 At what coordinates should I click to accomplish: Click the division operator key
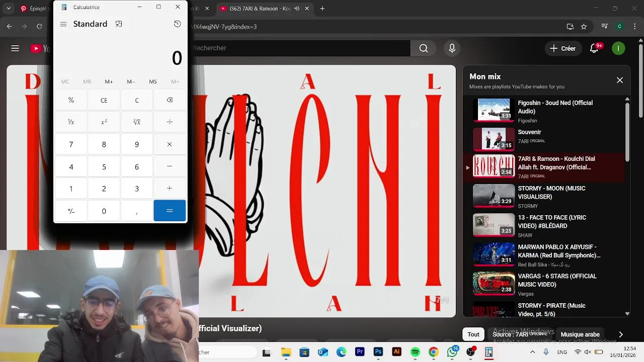click(170, 122)
